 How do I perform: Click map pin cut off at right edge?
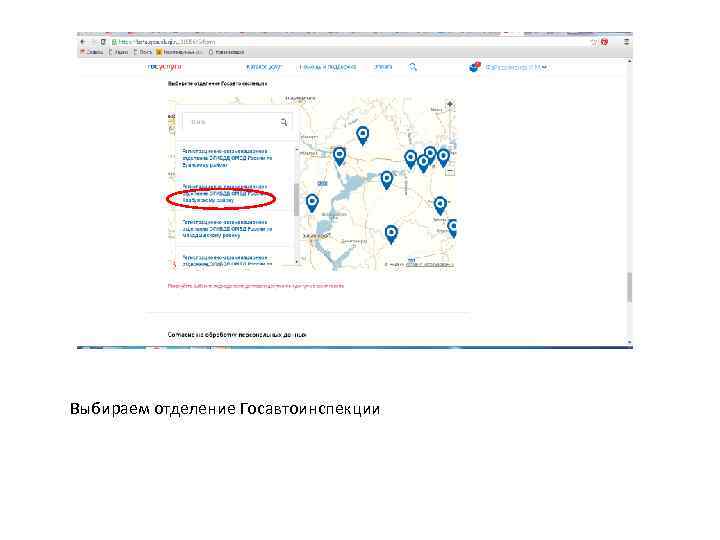click(x=453, y=228)
